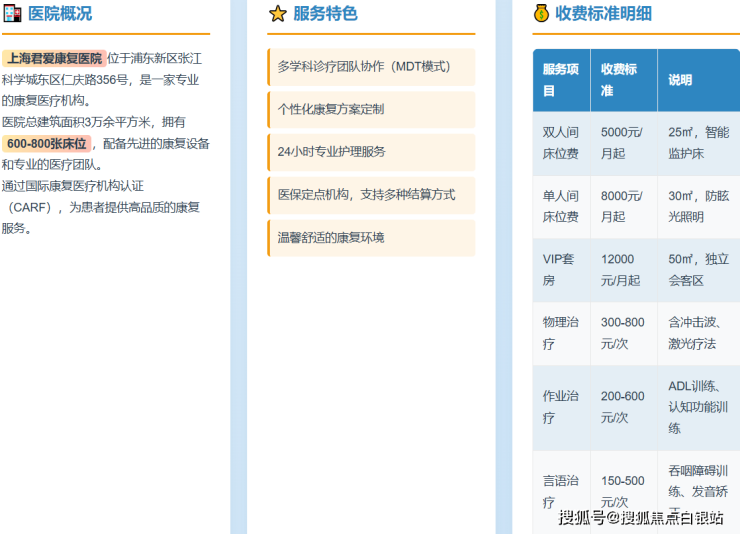Click the 服务特色 section heading

(x=325, y=13)
